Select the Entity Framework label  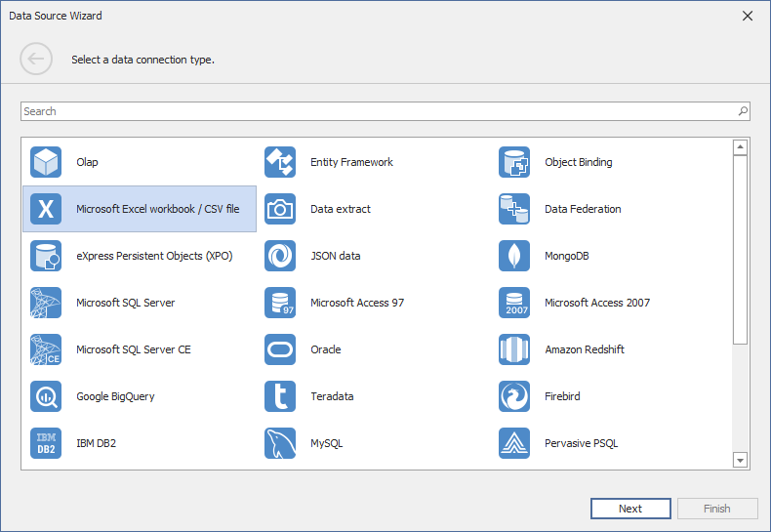351,162
